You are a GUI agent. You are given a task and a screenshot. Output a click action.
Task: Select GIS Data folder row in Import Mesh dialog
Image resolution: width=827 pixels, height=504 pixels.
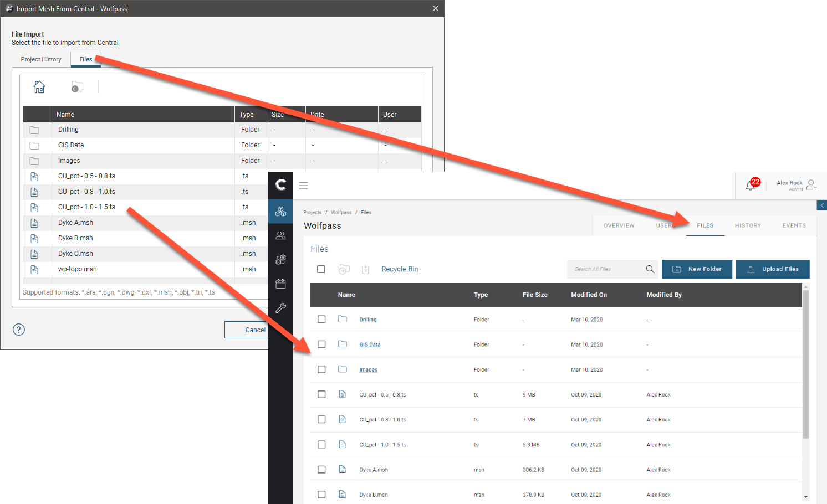(x=222, y=145)
